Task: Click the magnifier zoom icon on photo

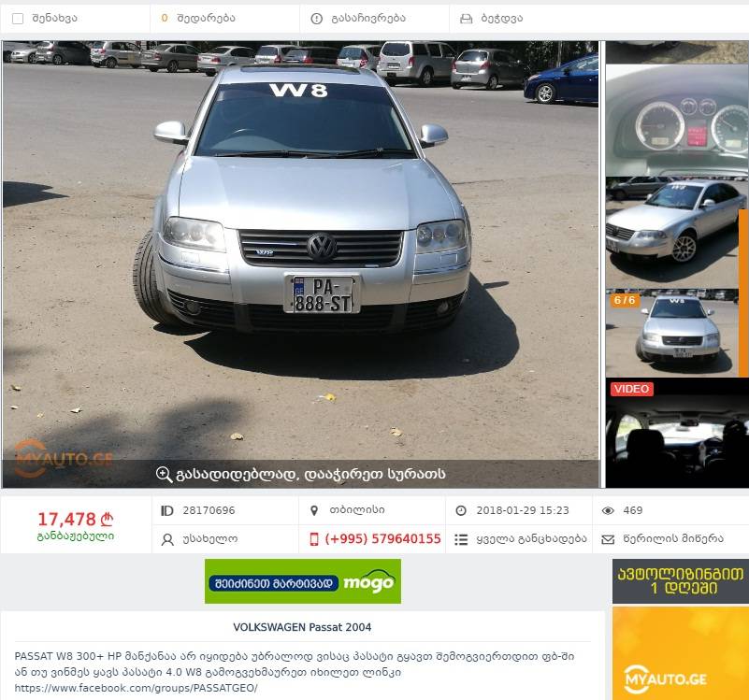Action: pyautogui.click(x=164, y=474)
